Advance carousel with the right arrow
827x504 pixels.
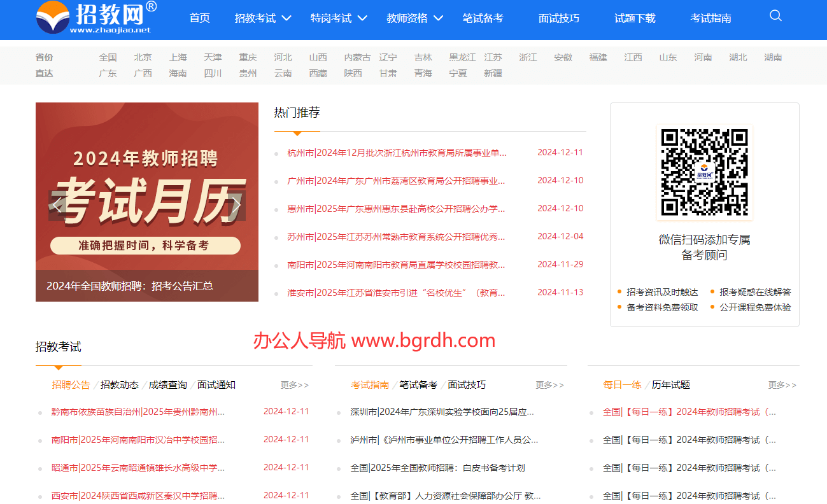(x=236, y=205)
